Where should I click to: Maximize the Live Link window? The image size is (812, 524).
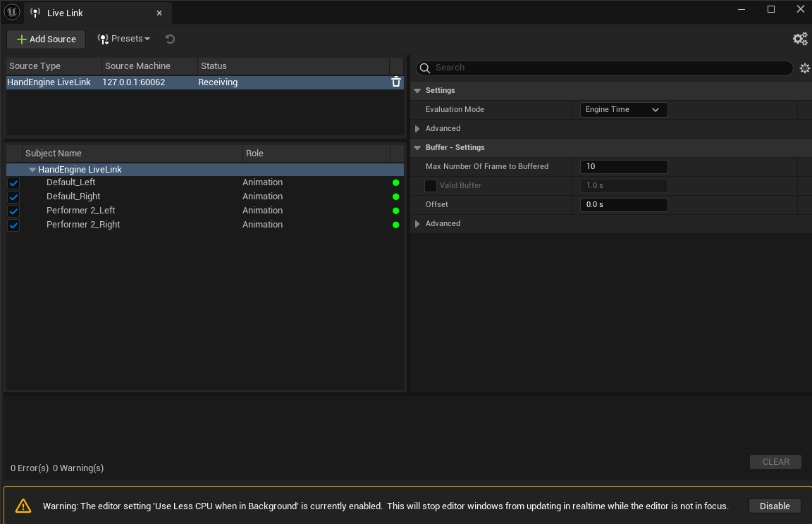(770, 9)
